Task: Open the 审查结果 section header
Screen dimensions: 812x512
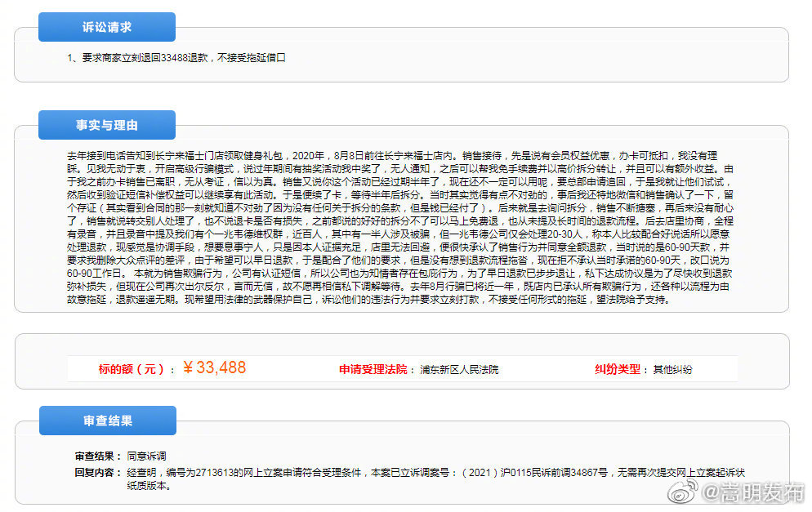Action: point(106,421)
